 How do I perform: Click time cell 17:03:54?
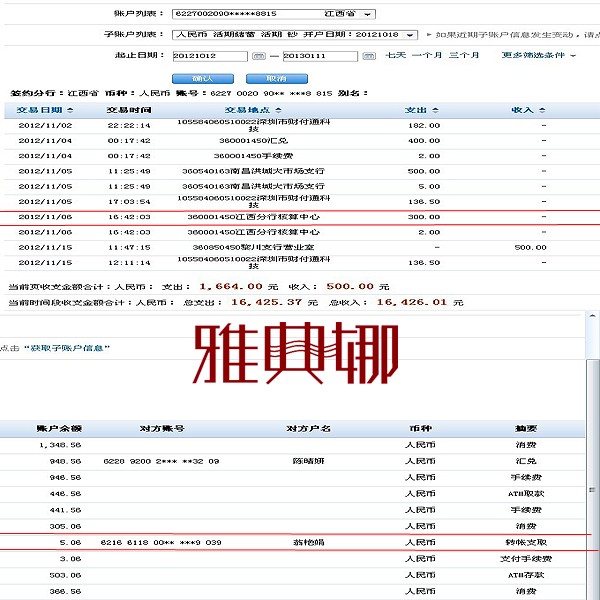[129, 202]
